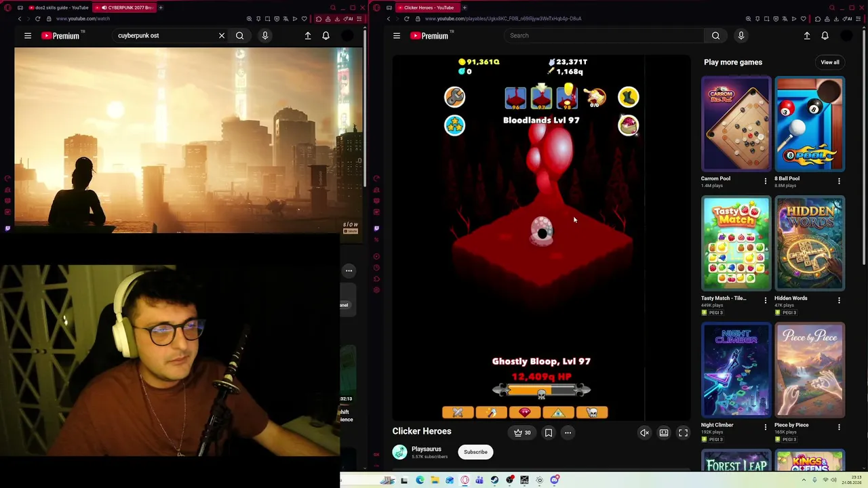
Task: Open the three-star achievements icon in game
Action: tap(454, 125)
